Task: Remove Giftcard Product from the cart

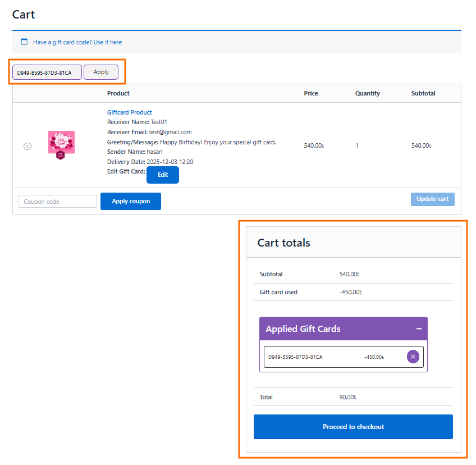Action: click(x=28, y=146)
